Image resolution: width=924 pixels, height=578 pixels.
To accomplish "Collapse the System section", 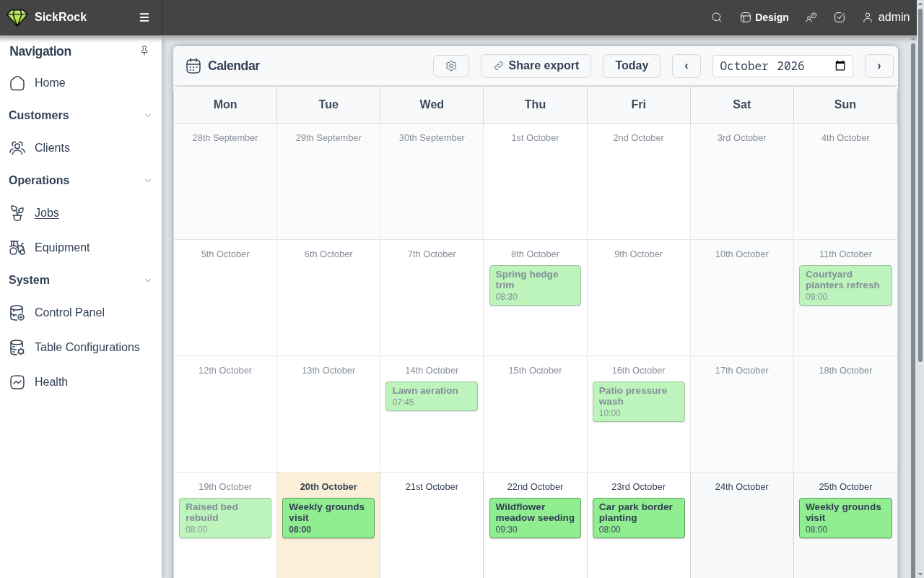I will pos(148,280).
